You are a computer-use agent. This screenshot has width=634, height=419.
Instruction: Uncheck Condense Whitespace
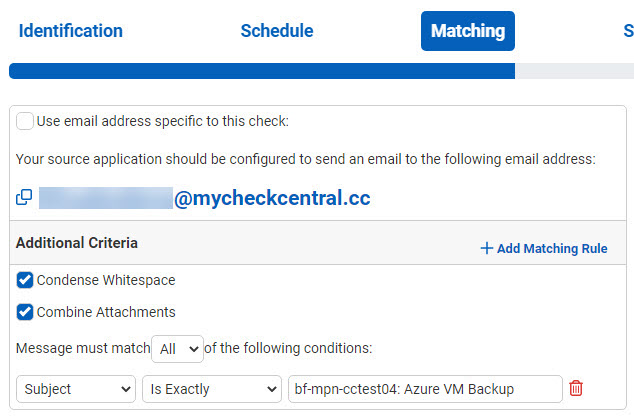pos(25,280)
